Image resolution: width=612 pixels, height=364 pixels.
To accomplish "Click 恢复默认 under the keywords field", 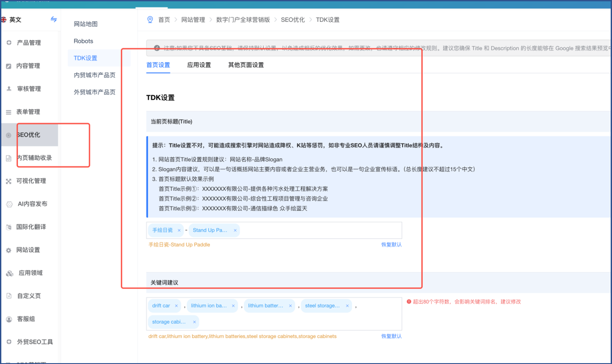I will [391, 336].
